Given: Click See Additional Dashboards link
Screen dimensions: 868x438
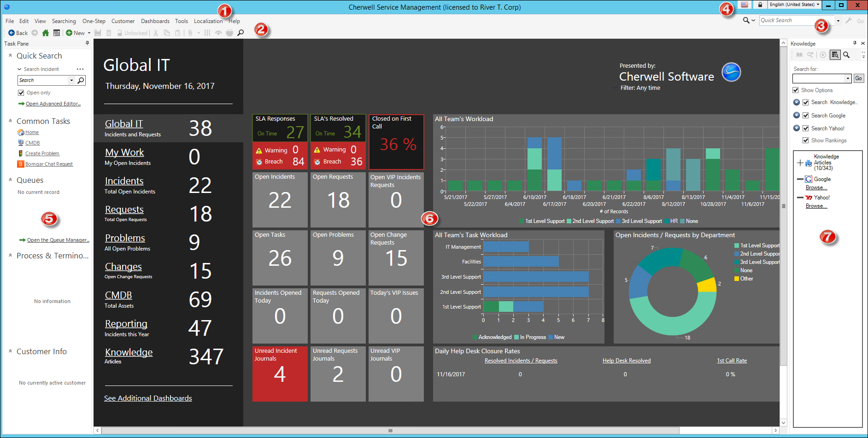Looking at the screenshot, I should [148, 398].
